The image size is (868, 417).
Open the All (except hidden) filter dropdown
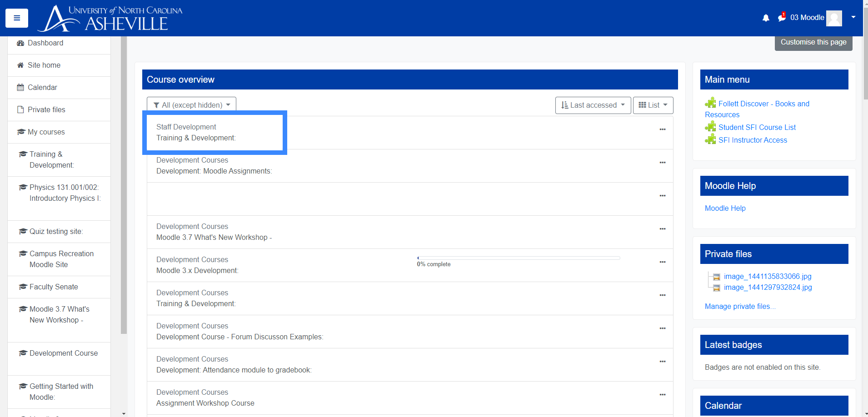(191, 105)
